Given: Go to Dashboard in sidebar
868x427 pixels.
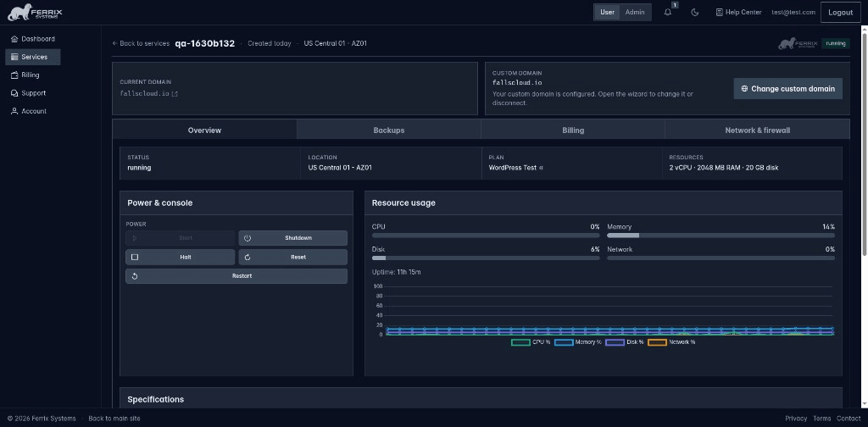Looking at the screenshot, I should click(33, 39).
